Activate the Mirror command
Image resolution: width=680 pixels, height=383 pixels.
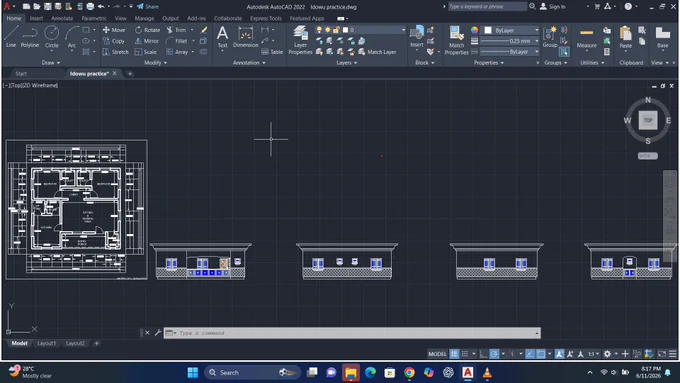click(147, 41)
